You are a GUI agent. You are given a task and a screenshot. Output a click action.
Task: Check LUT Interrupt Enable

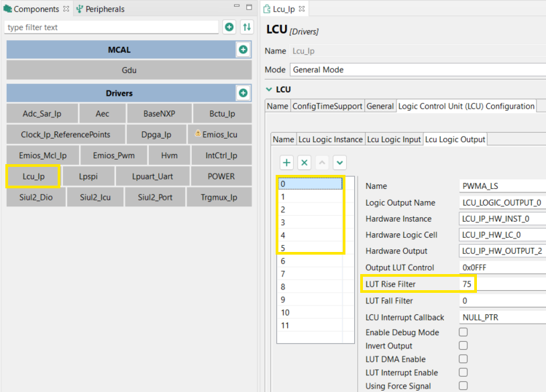click(x=463, y=372)
